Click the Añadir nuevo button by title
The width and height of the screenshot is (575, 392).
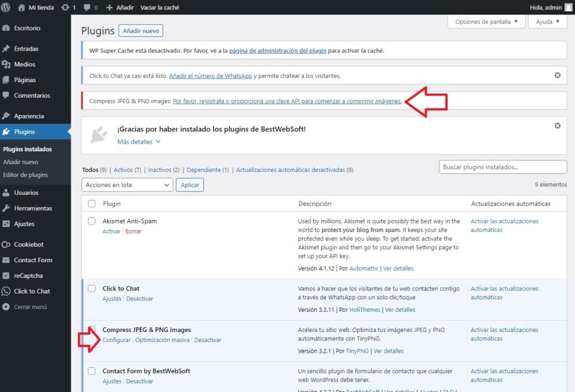[141, 31]
